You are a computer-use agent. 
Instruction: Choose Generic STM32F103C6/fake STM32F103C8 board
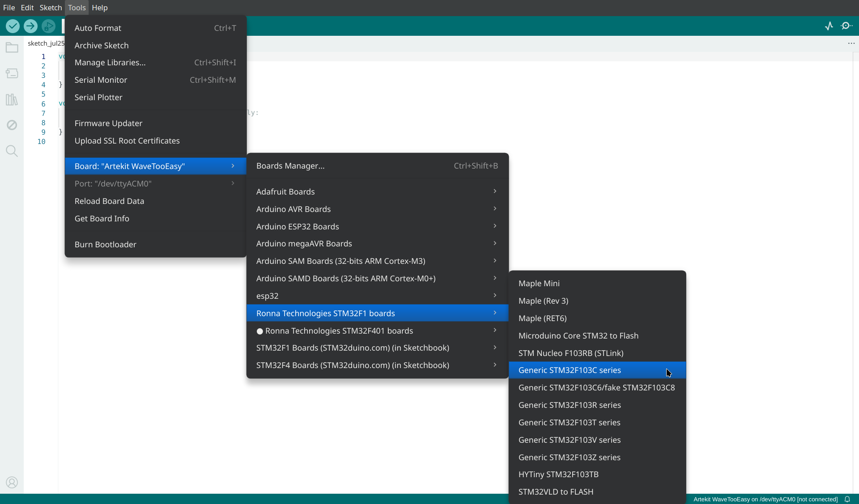point(597,387)
